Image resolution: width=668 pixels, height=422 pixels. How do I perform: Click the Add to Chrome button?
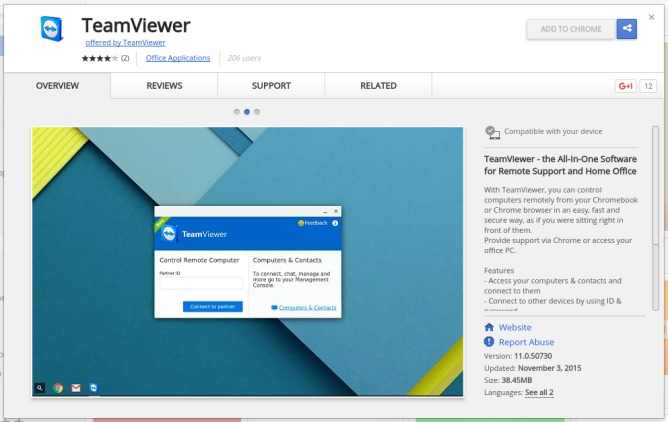pos(571,29)
